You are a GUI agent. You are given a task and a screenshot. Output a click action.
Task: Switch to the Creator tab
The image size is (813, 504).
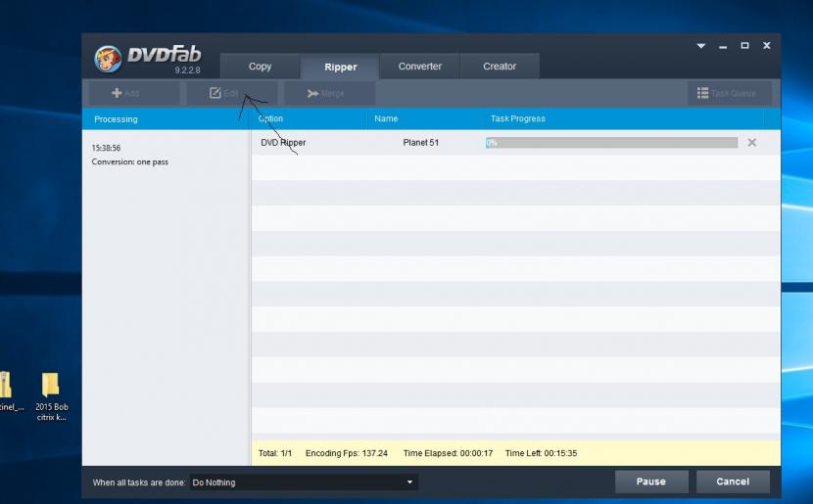[x=500, y=67]
